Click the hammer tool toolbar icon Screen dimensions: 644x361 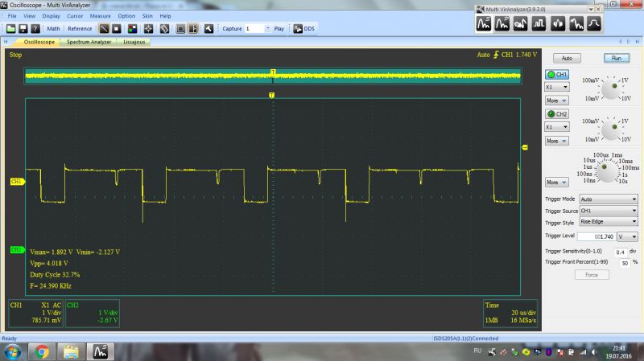click(x=208, y=29)
